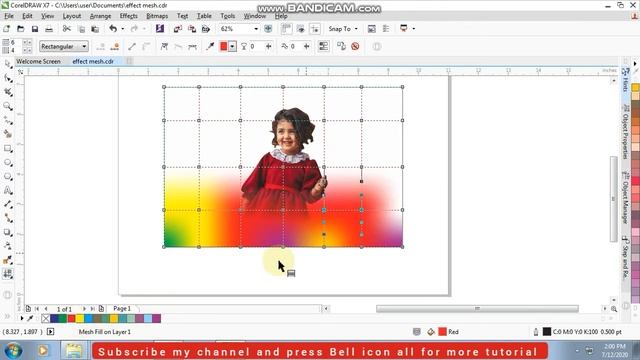Open the Effects menu
640x360 pixels.
129,16
